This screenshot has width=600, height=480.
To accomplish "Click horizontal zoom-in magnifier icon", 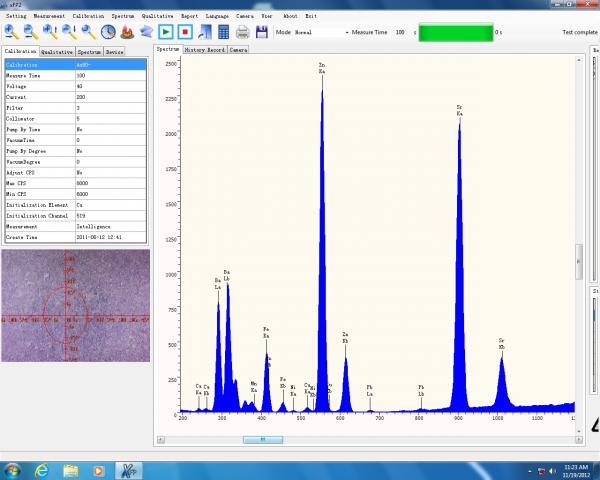I will pos(12,32).
